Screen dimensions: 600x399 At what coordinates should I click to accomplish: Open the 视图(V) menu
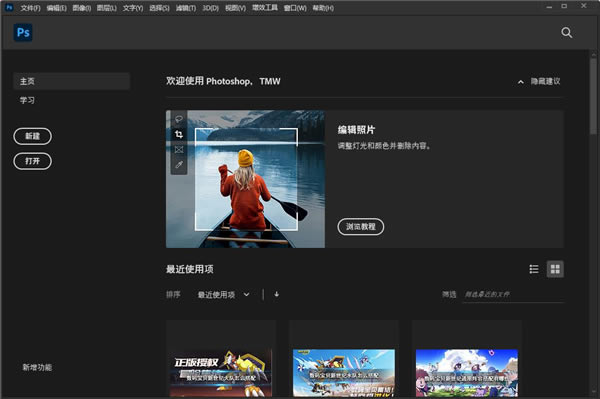click(x=235, y=8)
